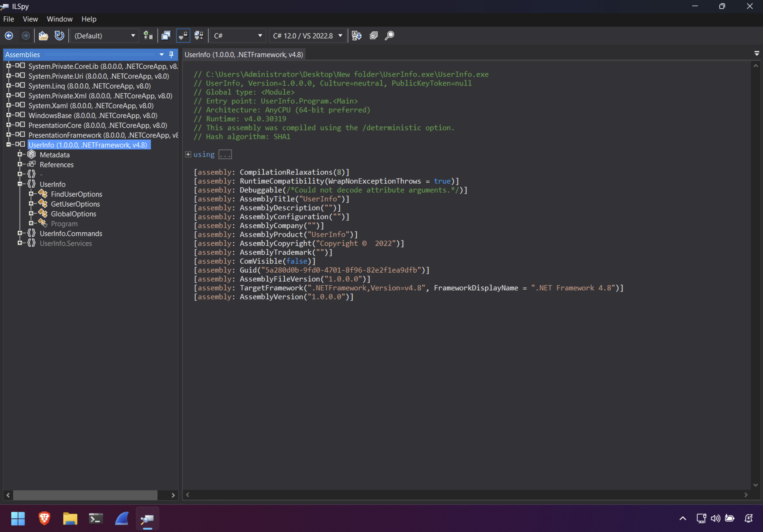Click the Forward navigation arrow
This screenshot has width=763, height=532.
tap(26, 36)
